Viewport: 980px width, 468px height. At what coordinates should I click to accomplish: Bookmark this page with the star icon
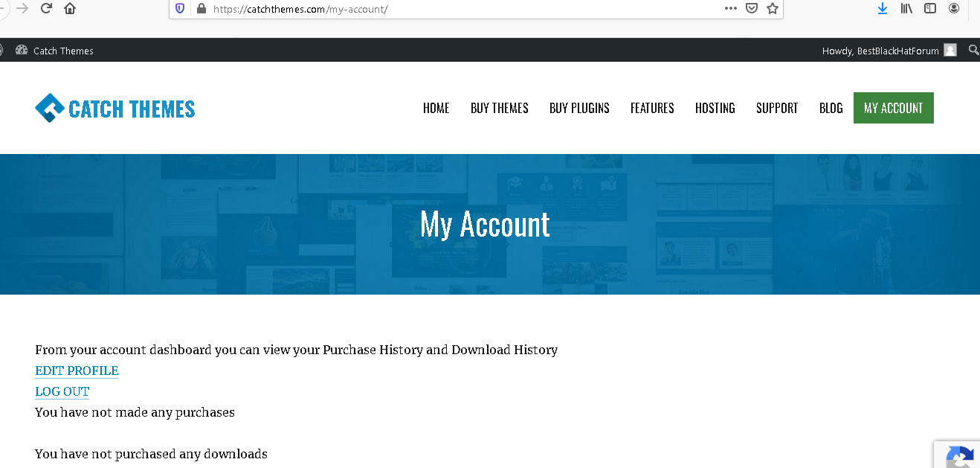[773, 8]
